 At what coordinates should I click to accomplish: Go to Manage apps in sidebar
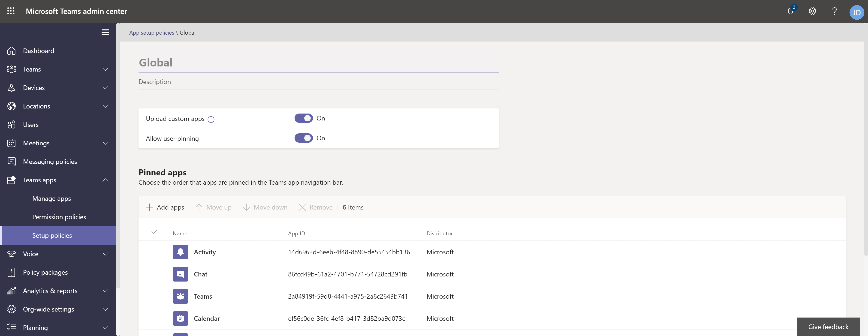coord(51,198)
